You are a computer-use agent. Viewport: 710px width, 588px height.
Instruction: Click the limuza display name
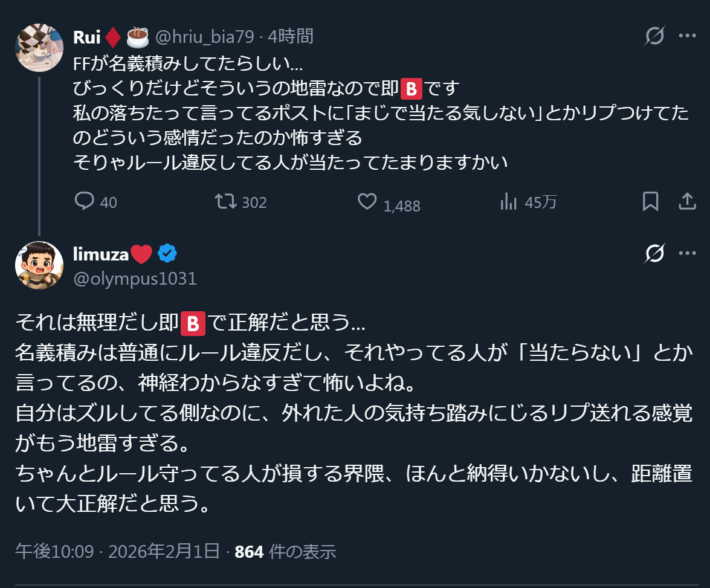[x=100, y=254]
